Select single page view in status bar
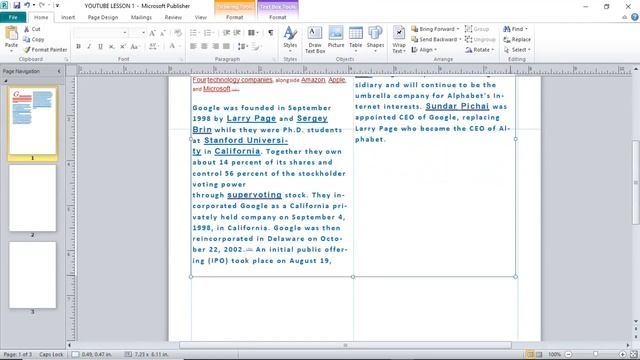Image resolution: width=640 pixels, height=360 pixels. click(530, 354)
